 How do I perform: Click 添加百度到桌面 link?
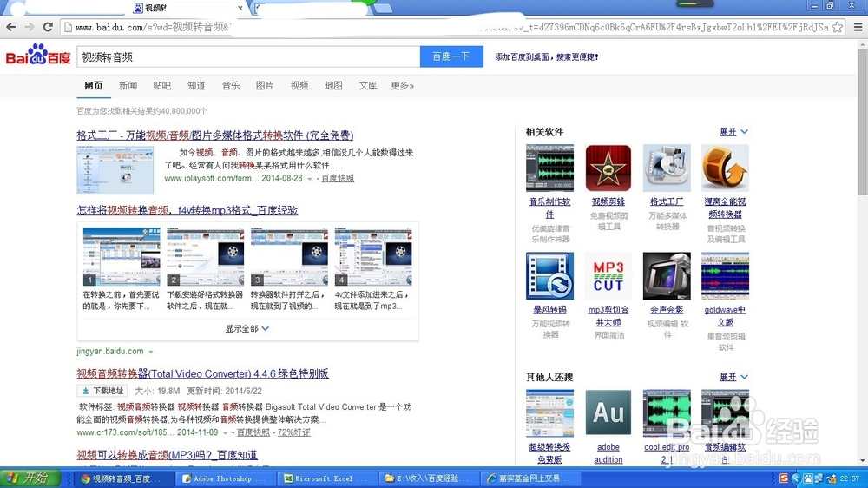coord(546,56)
